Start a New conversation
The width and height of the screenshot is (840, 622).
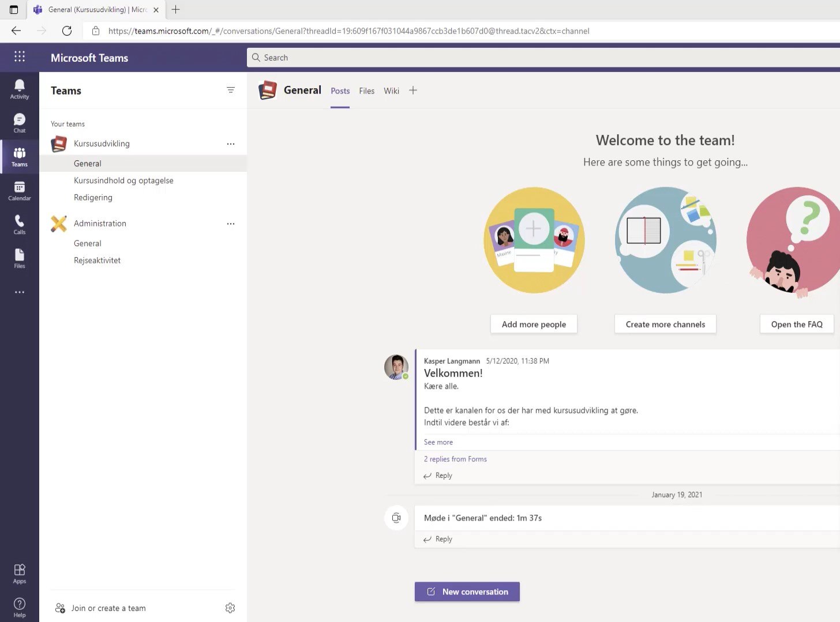point(467,592)
